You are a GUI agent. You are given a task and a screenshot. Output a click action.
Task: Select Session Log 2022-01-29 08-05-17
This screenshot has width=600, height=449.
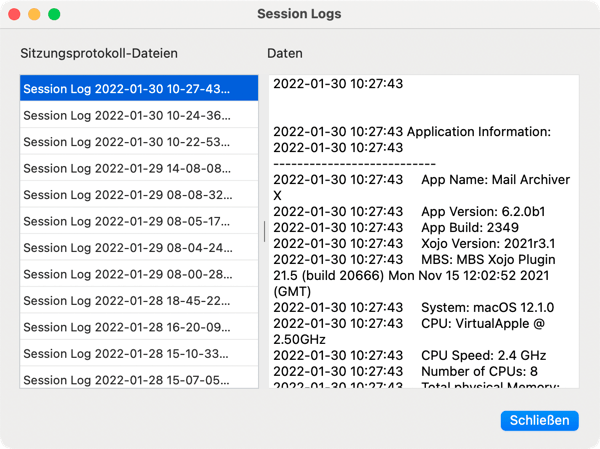[137, 221]
